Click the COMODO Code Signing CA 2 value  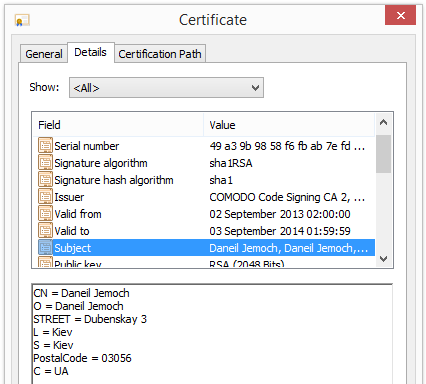coord(287,197)
